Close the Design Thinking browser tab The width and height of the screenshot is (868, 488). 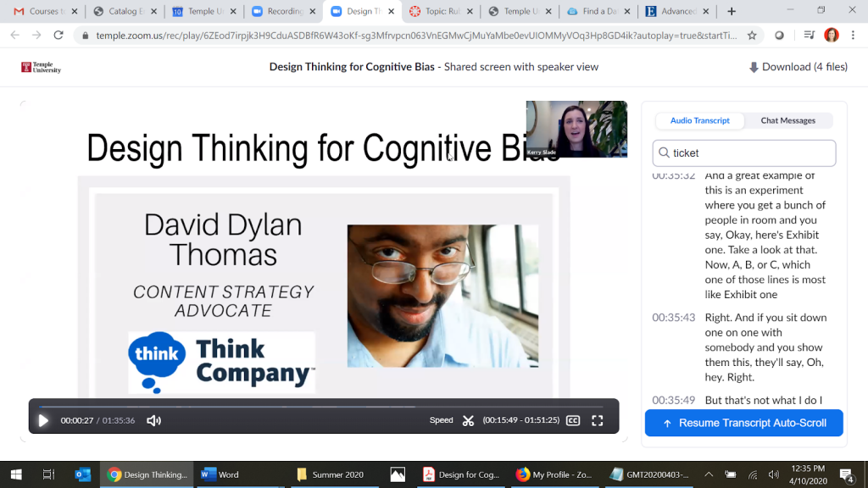392,11
